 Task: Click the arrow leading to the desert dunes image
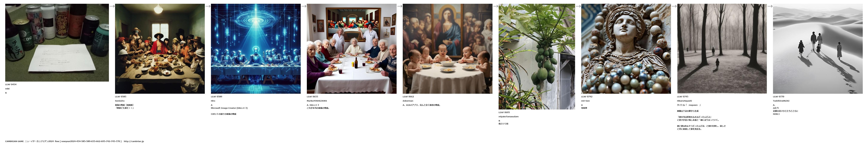pos(770,6)
